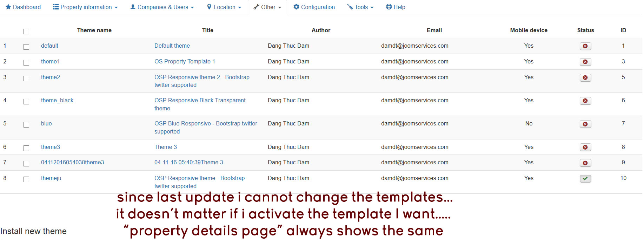644x240 pixels.
Task: Sort the table by Theme name column header
Action: coord(94,30)
